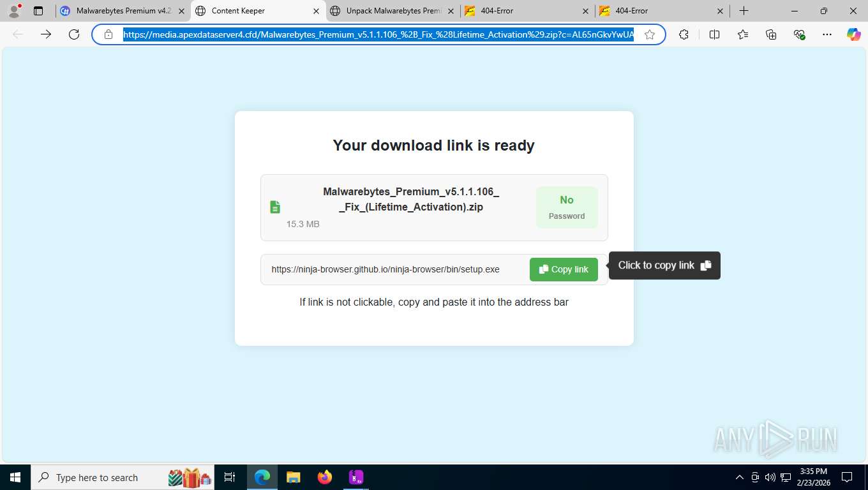The image size is (868, 490).
Task: Open the tab actions menu icon
Action: click(38, 11)
